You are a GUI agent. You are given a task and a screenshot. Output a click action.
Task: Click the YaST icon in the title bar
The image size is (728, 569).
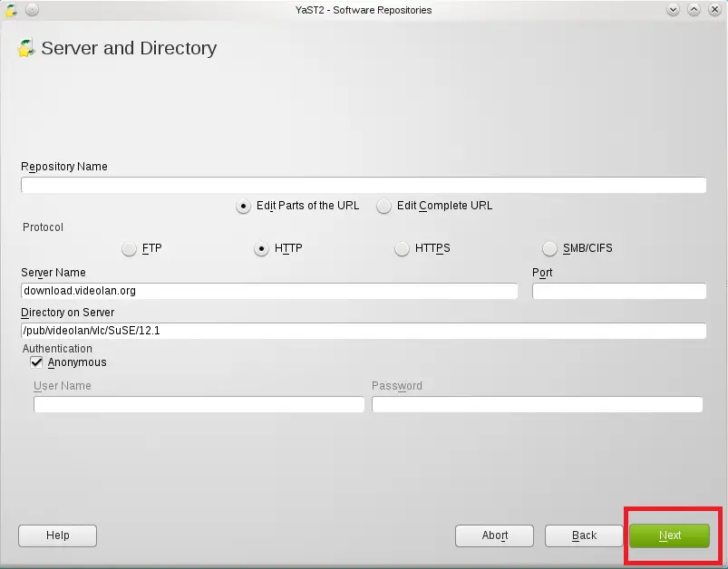[11, 10]
